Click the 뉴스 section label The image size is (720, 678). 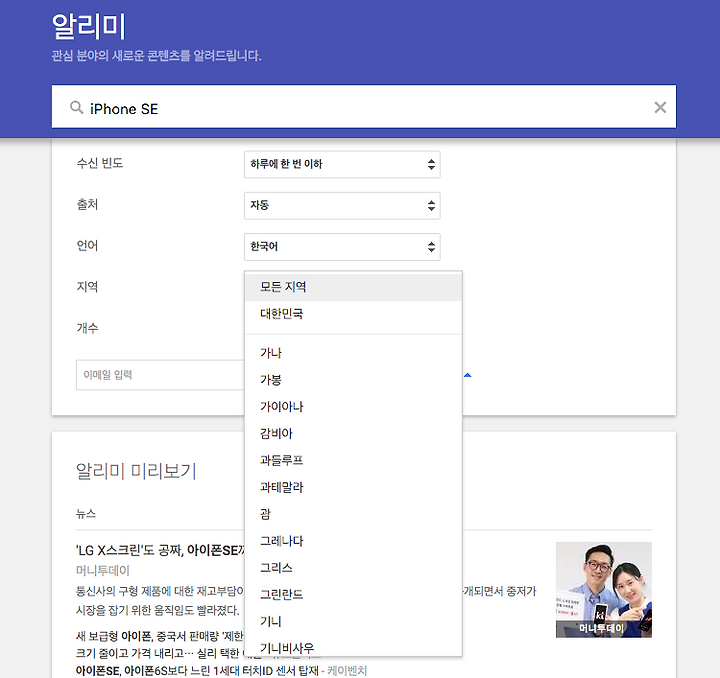(x=86, y=514)
